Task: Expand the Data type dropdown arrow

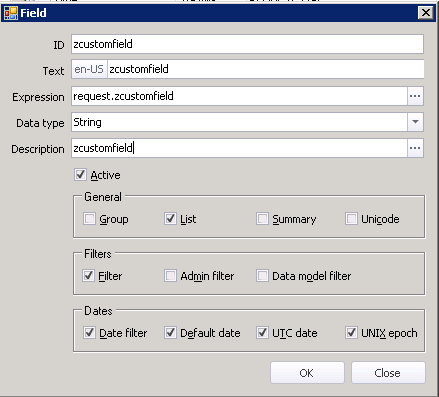Action: 415,122
